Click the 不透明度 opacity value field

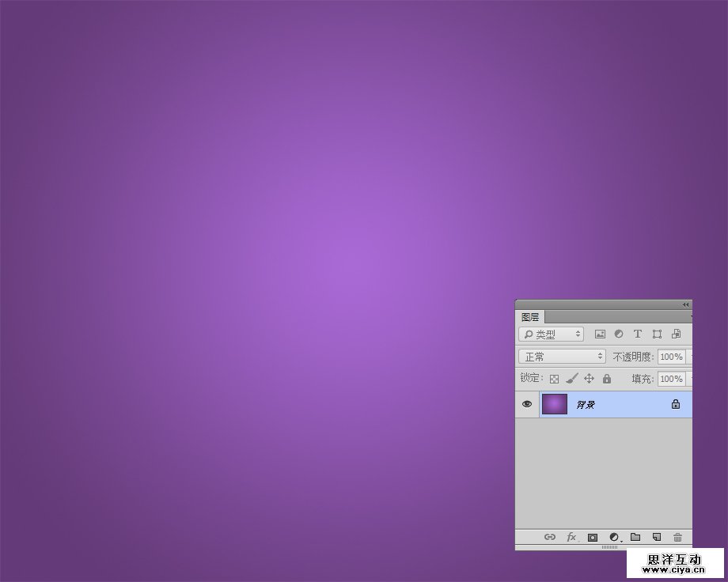[671, 357]
